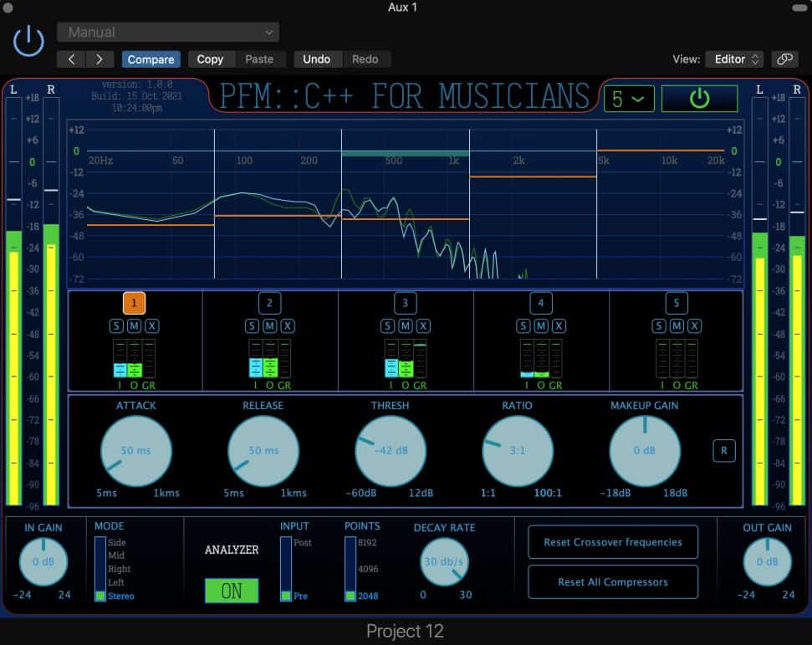Open the Manual preset dropdown
Image resolution: width=812 pixels, height=645 pixels.
[x=168, y=33]
